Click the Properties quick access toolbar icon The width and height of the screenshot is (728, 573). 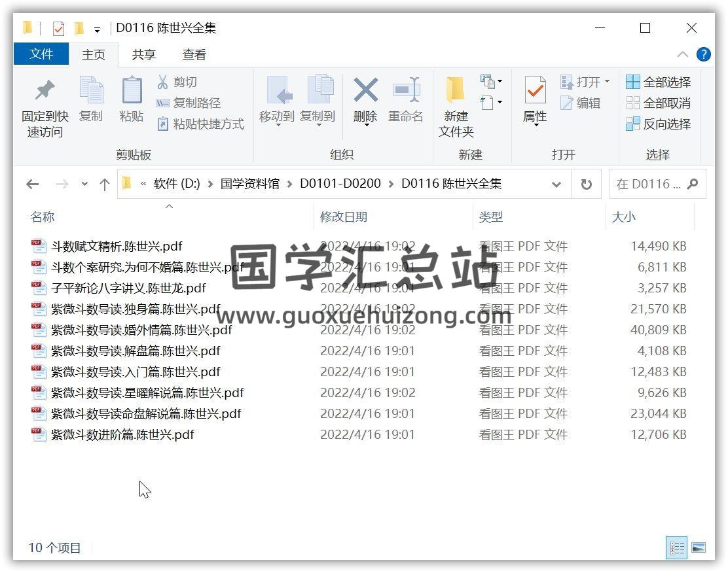[x=58, y=29]
